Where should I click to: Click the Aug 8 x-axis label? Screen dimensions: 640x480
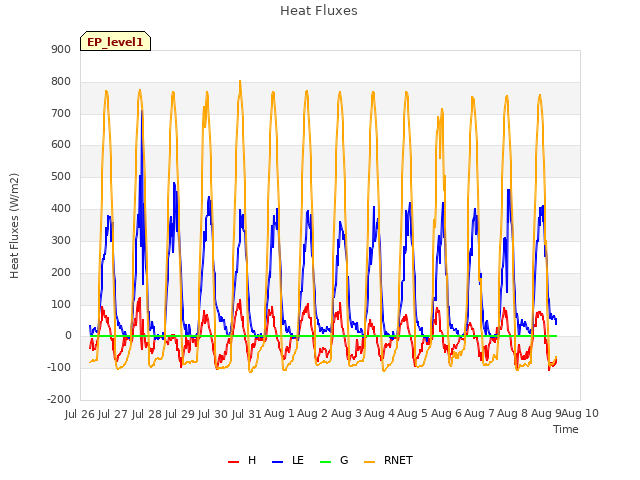tap(512, 413)
